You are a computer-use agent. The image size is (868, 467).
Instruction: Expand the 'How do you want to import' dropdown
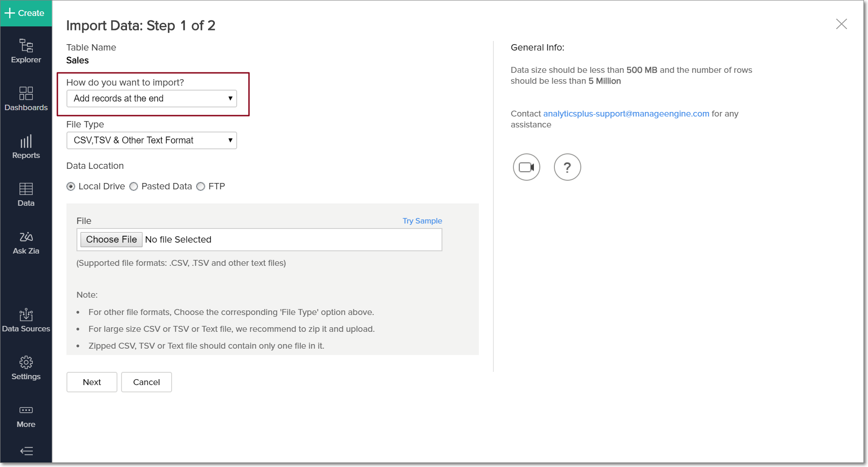[152, 98]
